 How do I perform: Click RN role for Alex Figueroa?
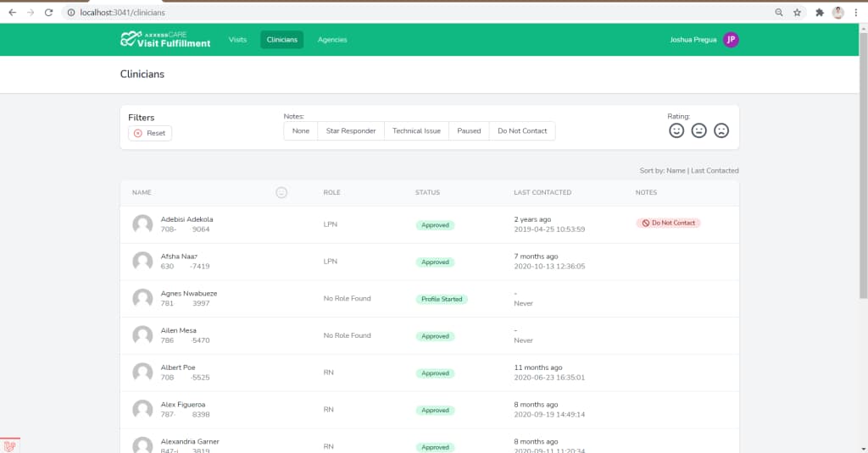click(328, 410)
